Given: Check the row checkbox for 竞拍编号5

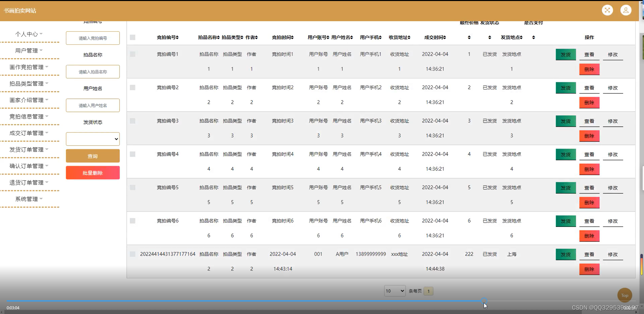Looking at the screenshot, I should pyautogui.click(x=133, y=187).
